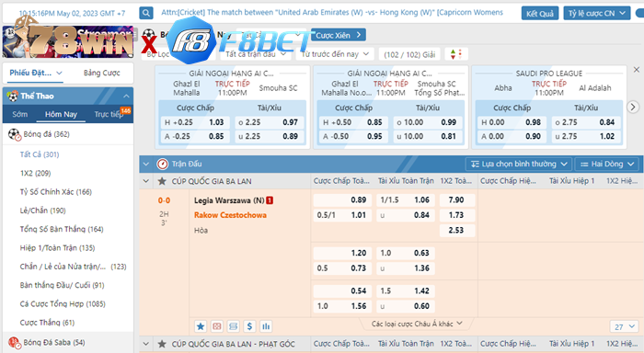Click the Cược Xiên parlay button
The image size is (644, 353).
338,35
